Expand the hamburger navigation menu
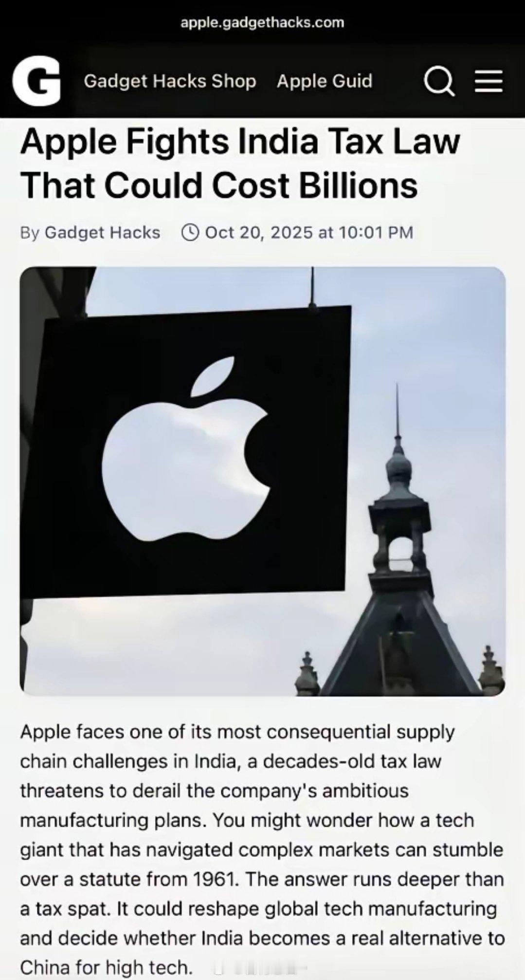The image size is (525, 980). click(x=489, y=81)
